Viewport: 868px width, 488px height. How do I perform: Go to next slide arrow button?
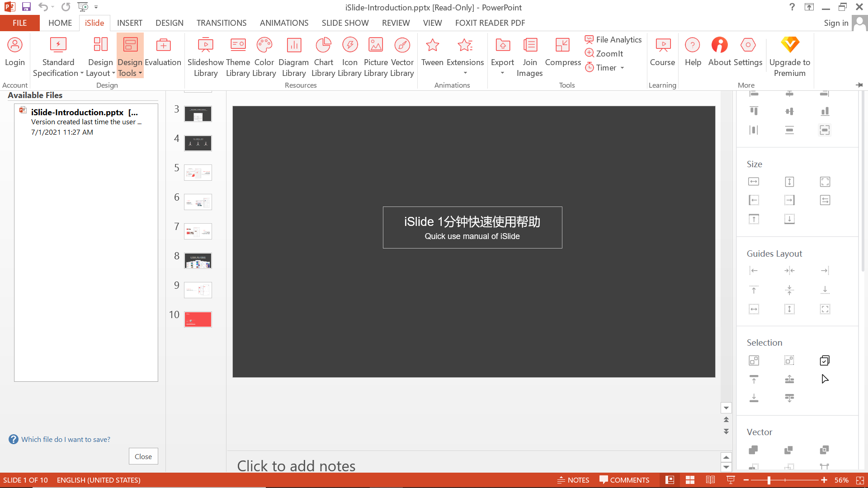726,432
